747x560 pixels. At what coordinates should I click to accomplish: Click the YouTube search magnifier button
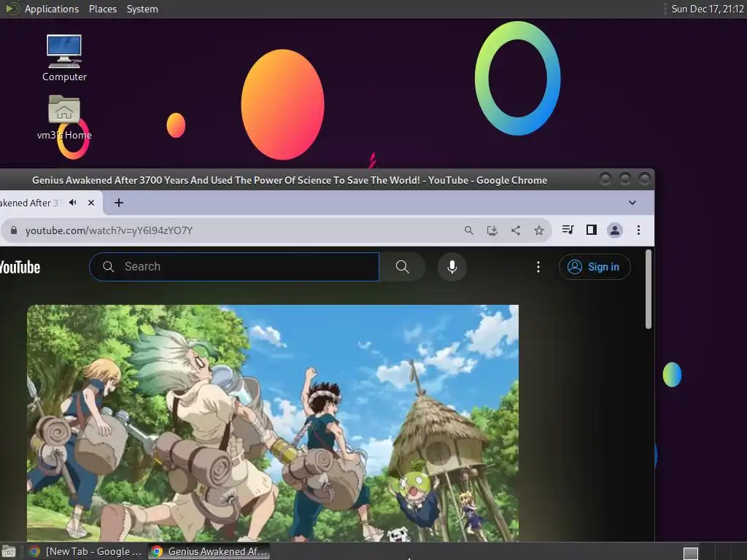click(403, 267)
